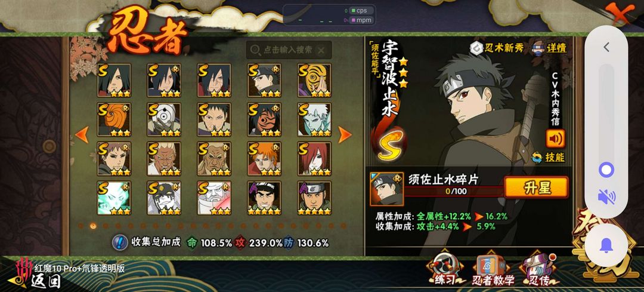Open the 忍术新秀 rank label

click(497, 48)
